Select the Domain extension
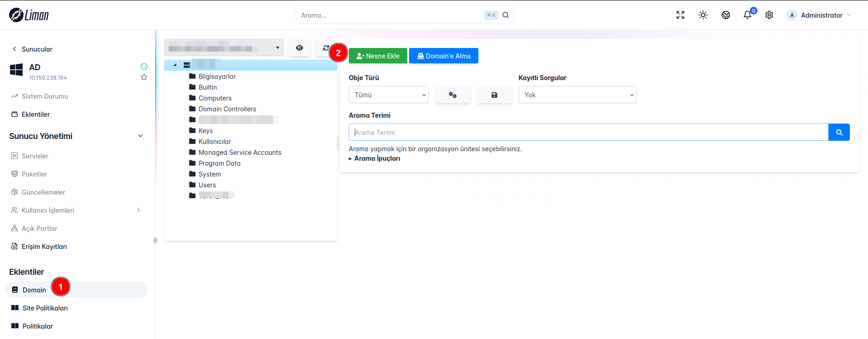 (x=76, y=290)
